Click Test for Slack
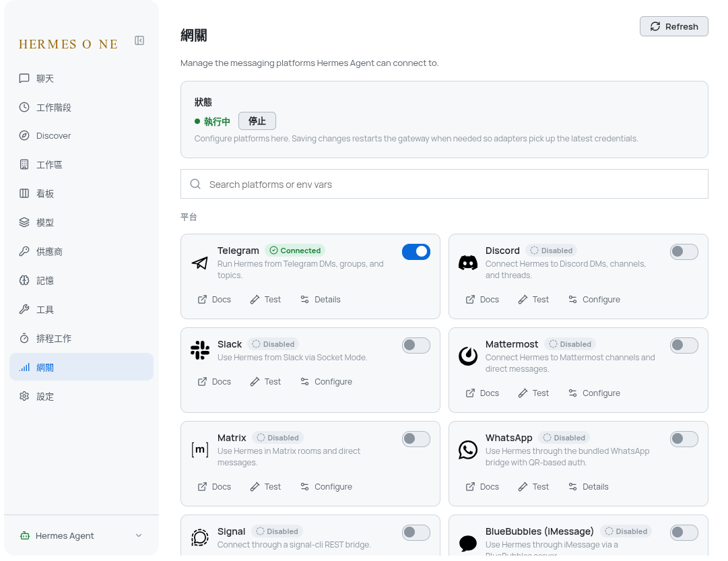 265,382
